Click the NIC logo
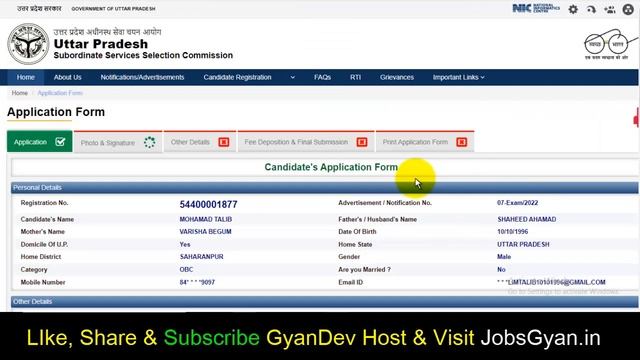This screenshot has width=640, height=360. click(536, 8)
